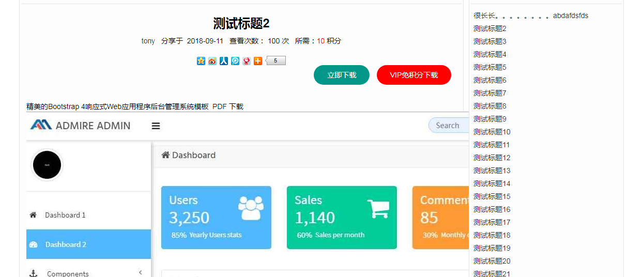The width and height of the screenshot is (644, 277).
Task: Open 测试标题20 in the right list
Action: 492,261
